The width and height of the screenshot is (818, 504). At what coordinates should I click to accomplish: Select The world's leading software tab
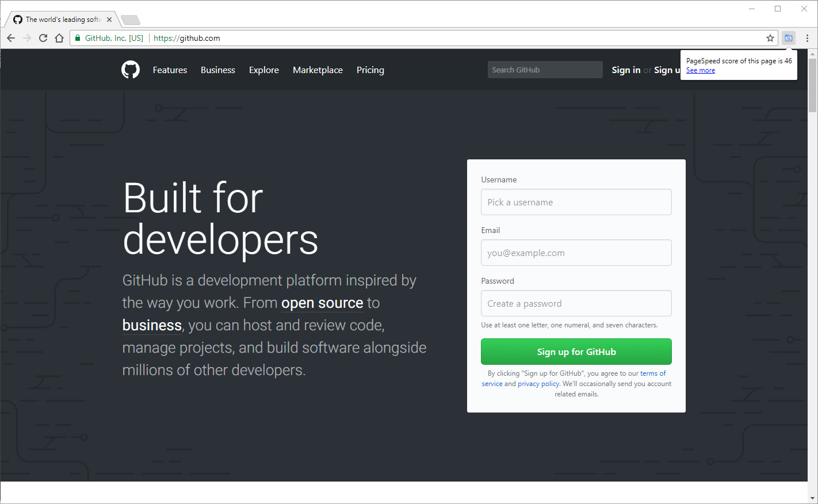pyautogui.click(x=63, y=20)
